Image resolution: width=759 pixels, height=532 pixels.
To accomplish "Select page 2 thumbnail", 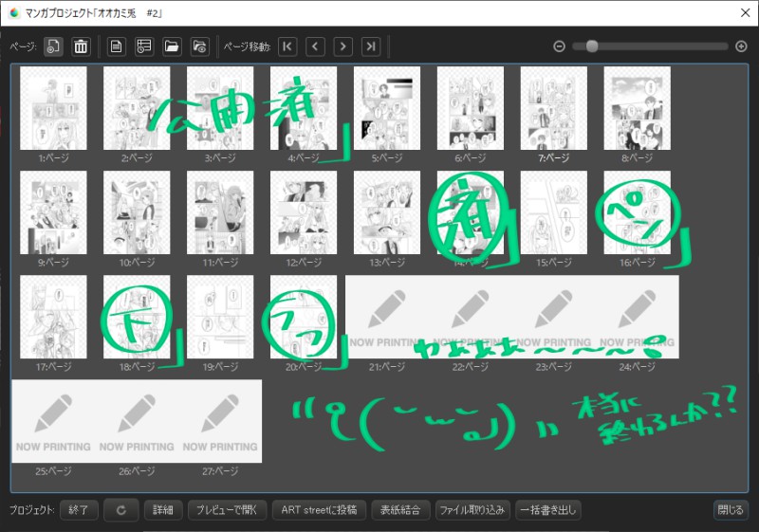I will click(137, 108).
